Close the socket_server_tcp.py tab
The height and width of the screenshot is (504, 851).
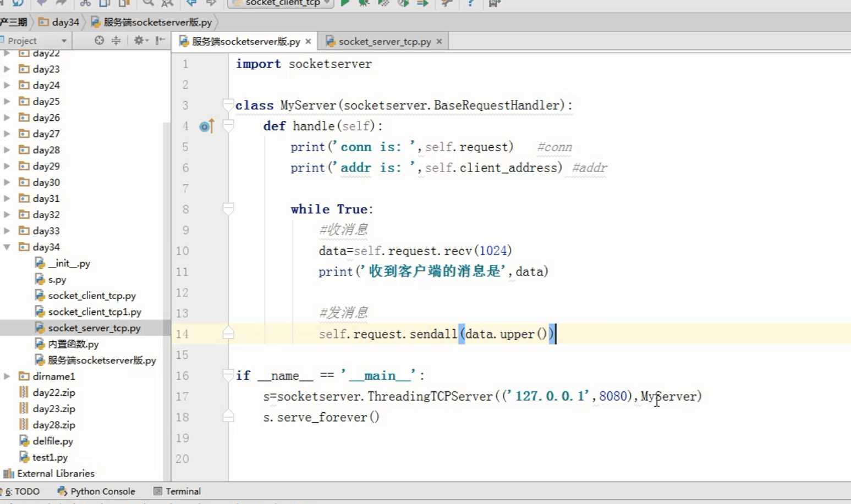tap(439, 41)
